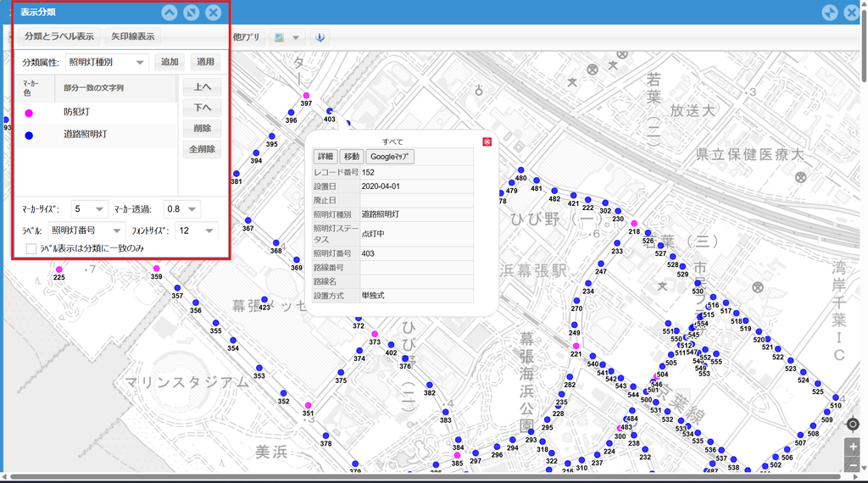Zoom in with the plus map button
This screenshot has height=483, width=868.
coord(853,447)
